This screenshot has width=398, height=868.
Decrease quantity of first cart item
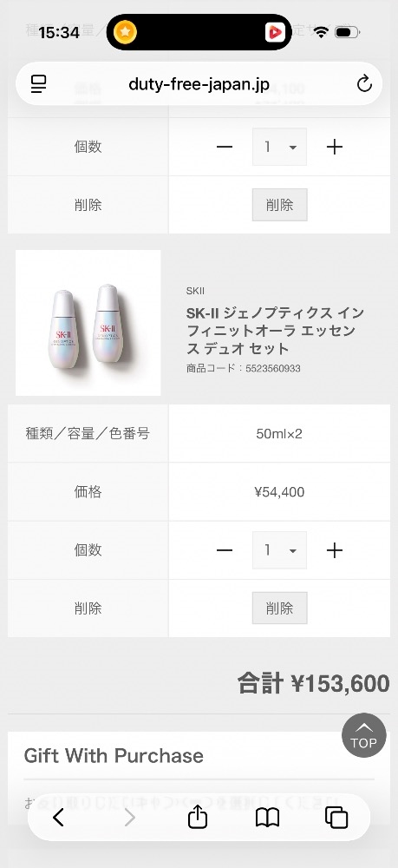click(225, 147)
